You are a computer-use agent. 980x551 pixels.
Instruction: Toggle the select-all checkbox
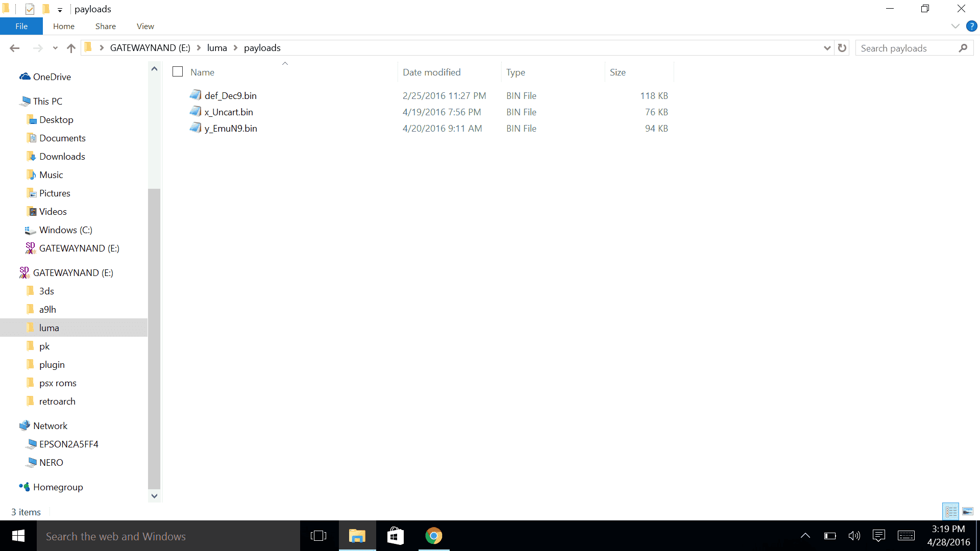tap(178, 72)
